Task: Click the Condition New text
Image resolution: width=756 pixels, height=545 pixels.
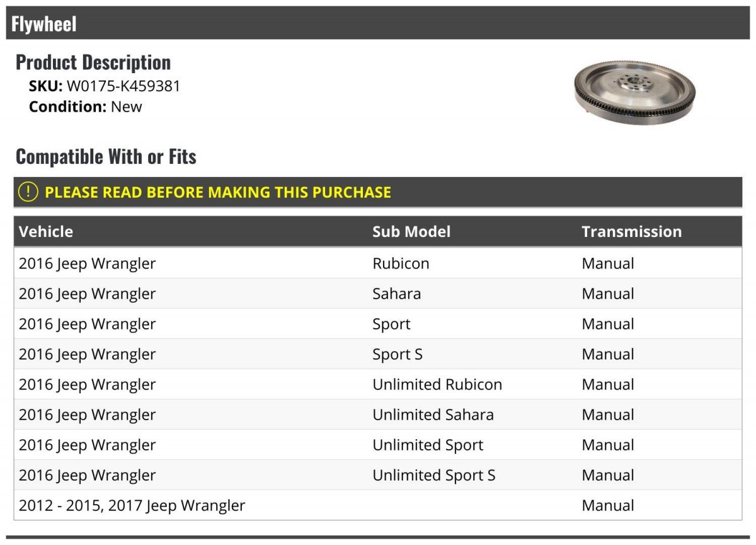Action: click(x=86, y=106)
